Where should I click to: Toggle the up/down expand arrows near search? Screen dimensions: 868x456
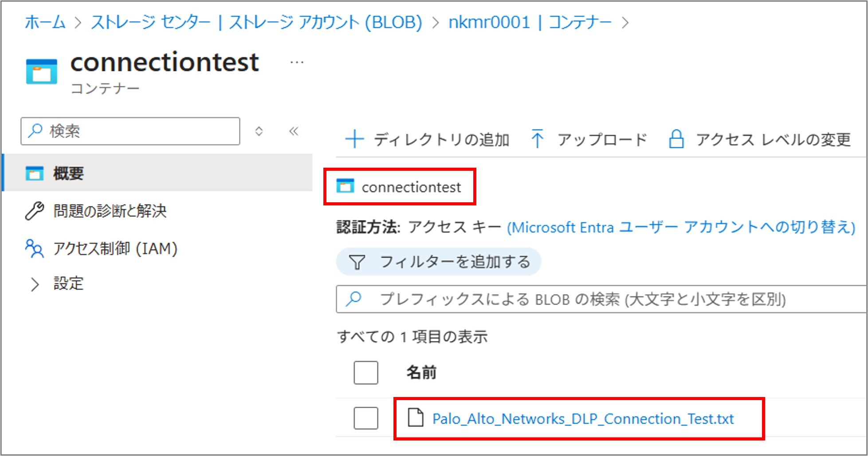point(259,131)
